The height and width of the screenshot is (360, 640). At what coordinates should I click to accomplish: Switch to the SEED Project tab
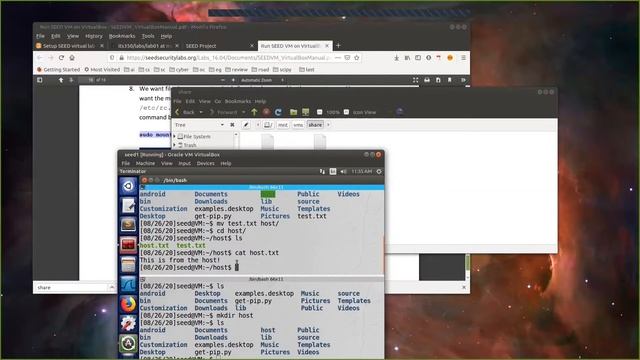click(x=219, y=46)
